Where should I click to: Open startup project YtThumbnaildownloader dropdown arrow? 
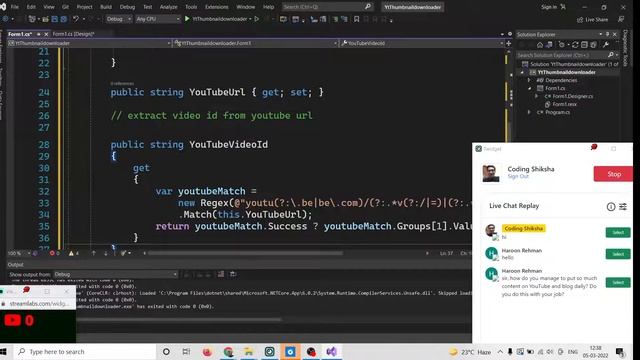tap(250, 19)
